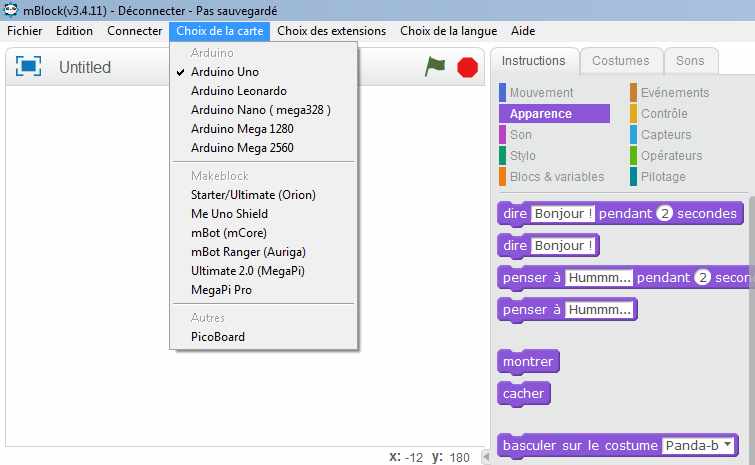The width and height of the screenshot is (755, 465).
Task: Select checked Arduino Uno board
Action: pyautogui.click(x=263, y=72)
